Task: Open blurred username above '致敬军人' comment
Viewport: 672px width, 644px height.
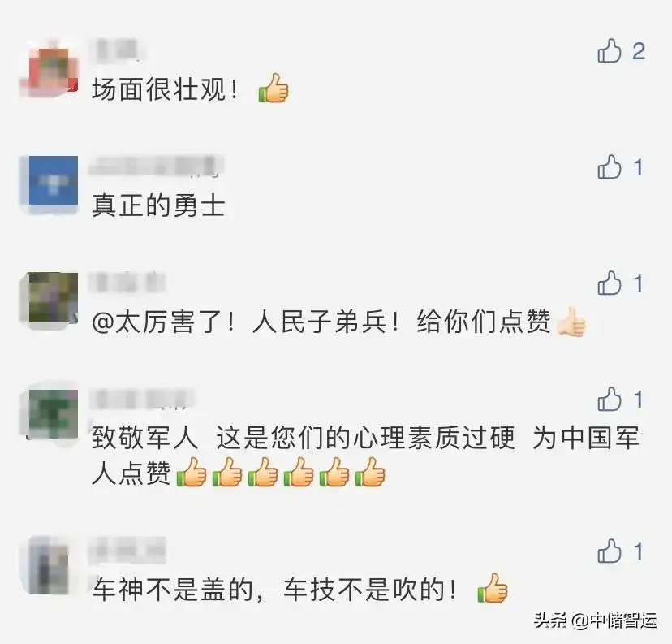Action: click(142, 400)
